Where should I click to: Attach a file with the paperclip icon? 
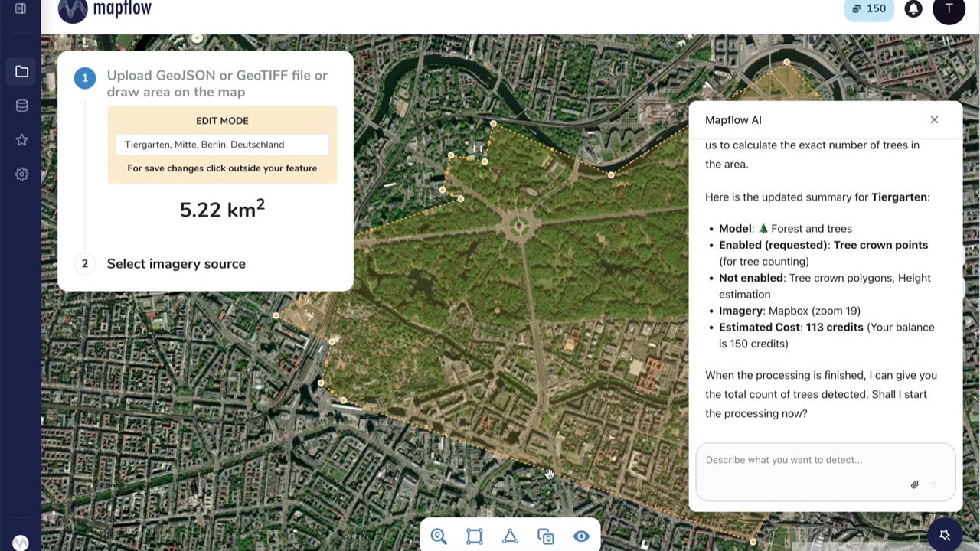point(914,484)
